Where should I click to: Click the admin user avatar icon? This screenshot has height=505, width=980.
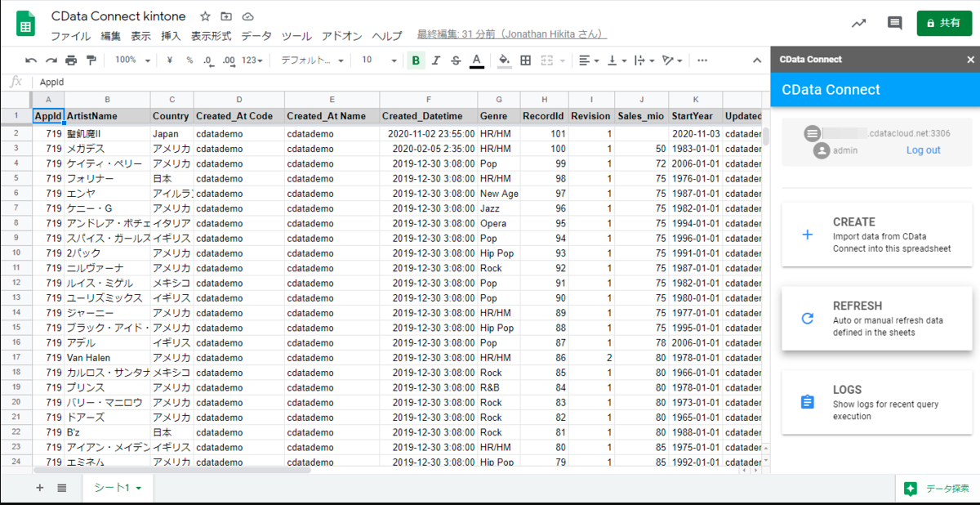(822, 150)
